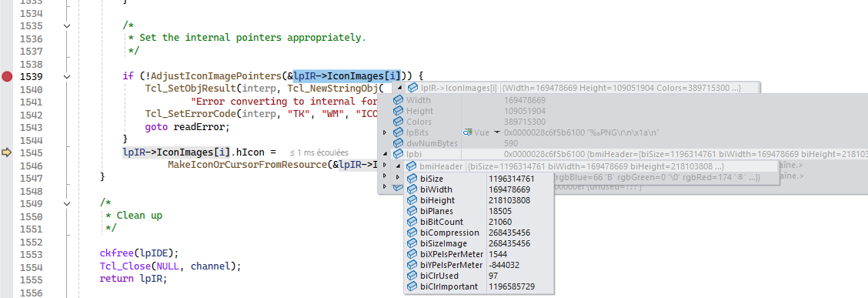Click the biSize field cube icon

pos(412,179)
